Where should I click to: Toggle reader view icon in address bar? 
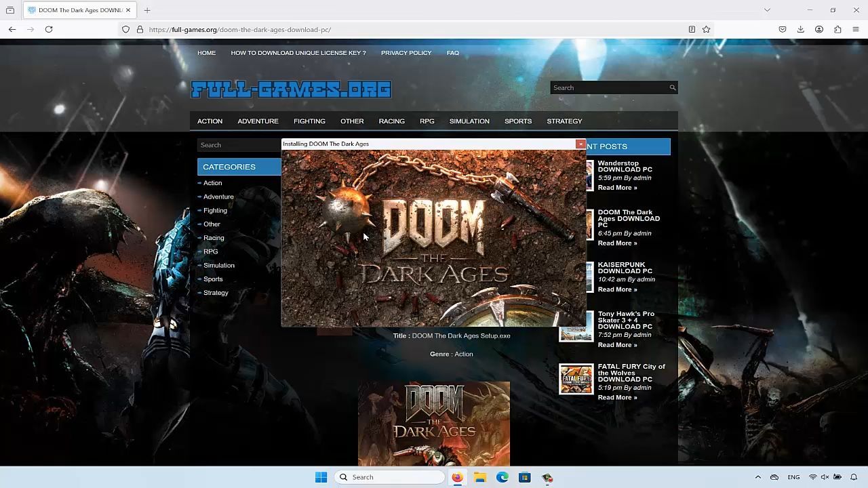[x=692, y=29]
